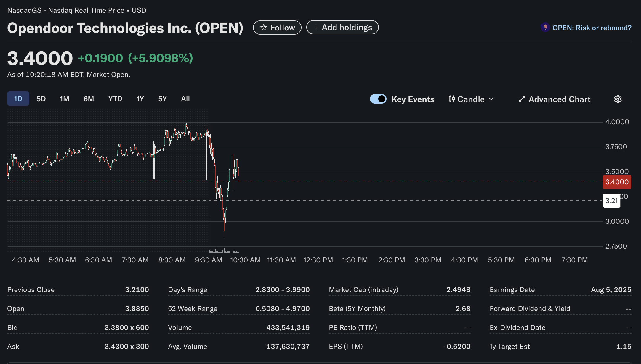
Task: Click the plus icon in Add holdings
Action: click(x=316, y=27)
